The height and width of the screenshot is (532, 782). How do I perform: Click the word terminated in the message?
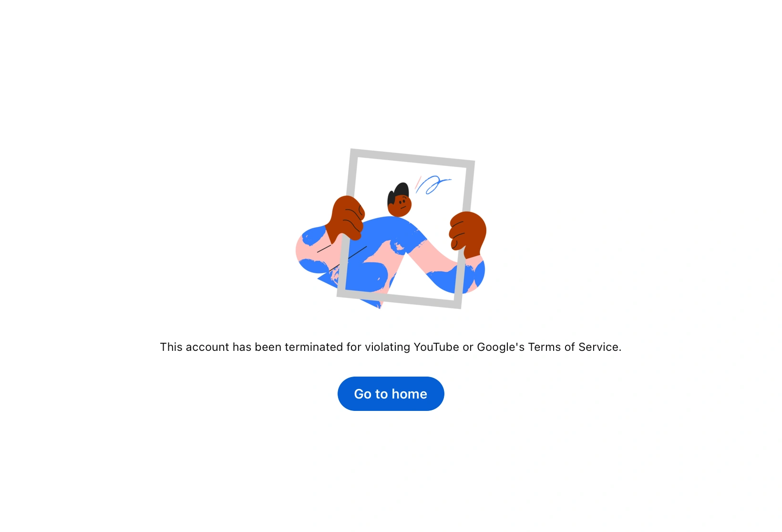coord(314,347)
